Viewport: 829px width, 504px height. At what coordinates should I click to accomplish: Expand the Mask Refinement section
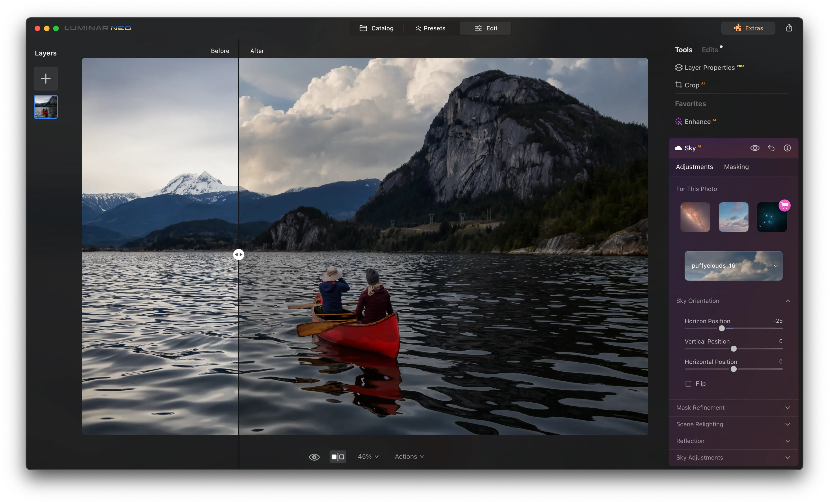[x=734, y=407]
